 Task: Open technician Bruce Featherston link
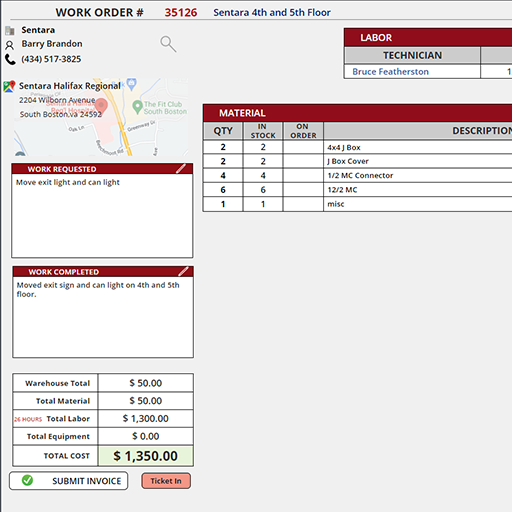coord(390,72)
